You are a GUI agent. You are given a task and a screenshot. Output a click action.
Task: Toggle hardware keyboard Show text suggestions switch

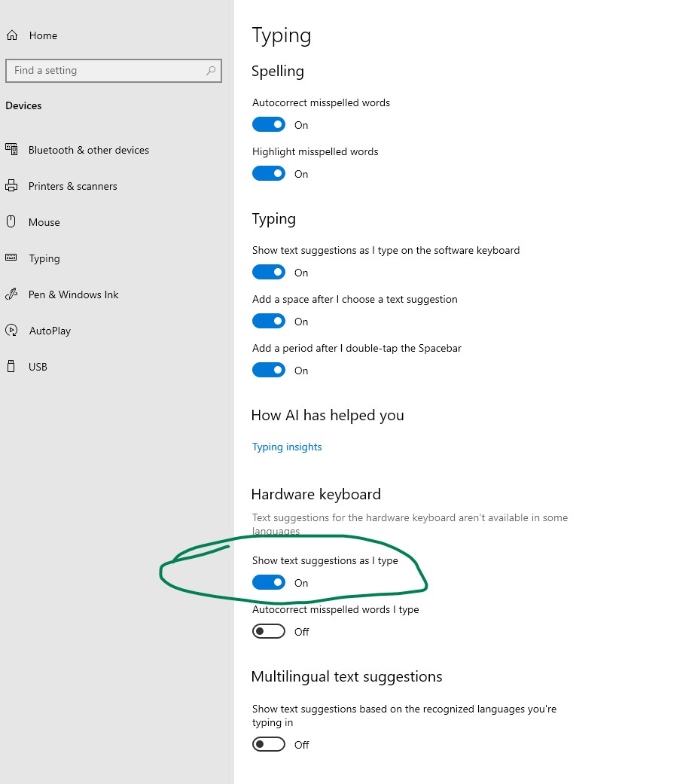click(269, 582)
